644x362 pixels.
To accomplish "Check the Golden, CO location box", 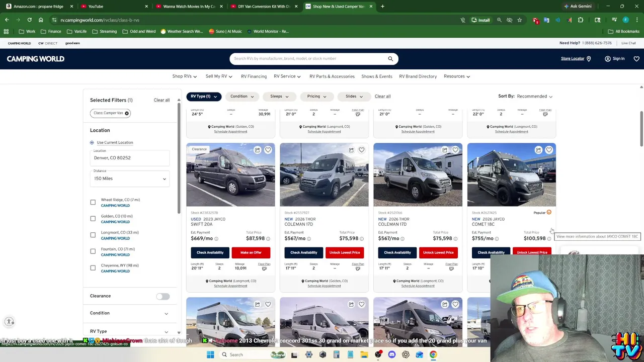I will (x=93, y=219).
